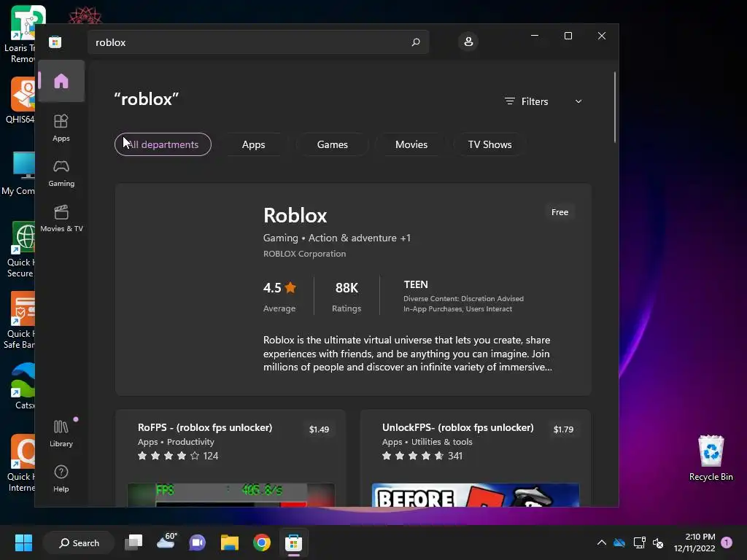This screenshot has height=560, width=747.
Task: Open the weather widget on taskbar
Action: [166, 542]
